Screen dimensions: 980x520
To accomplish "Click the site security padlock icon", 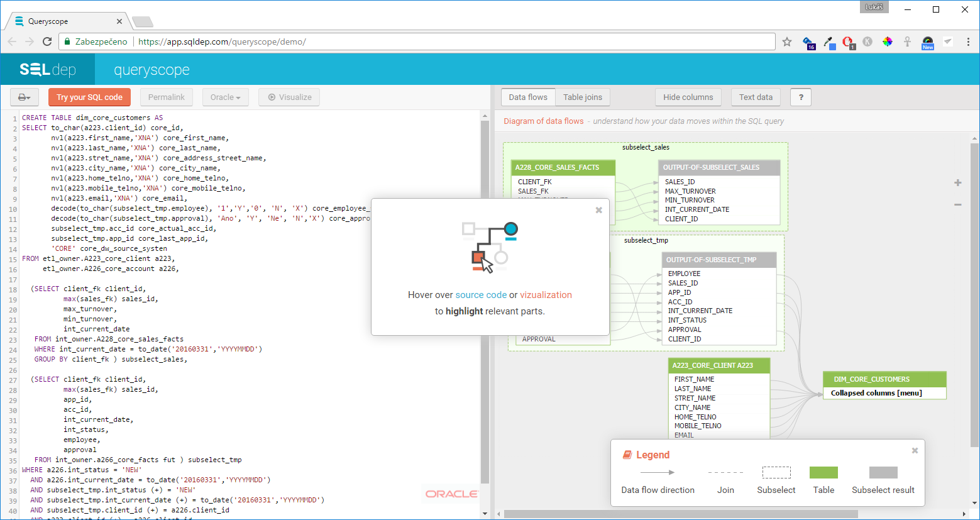I will (67, 41).
